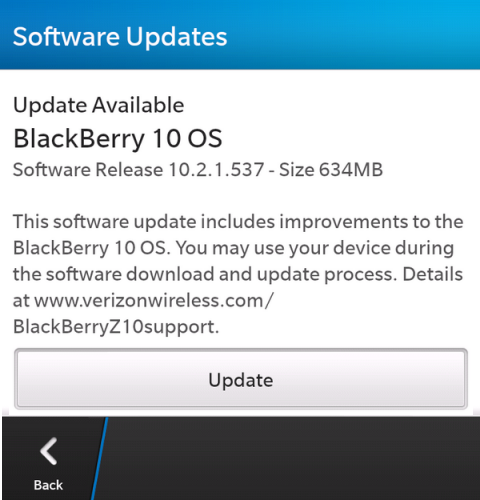Select the BlackBerry 10 OS heading
Image resolution: width=480 pixels, height=500 pixels.
[118, 138]
